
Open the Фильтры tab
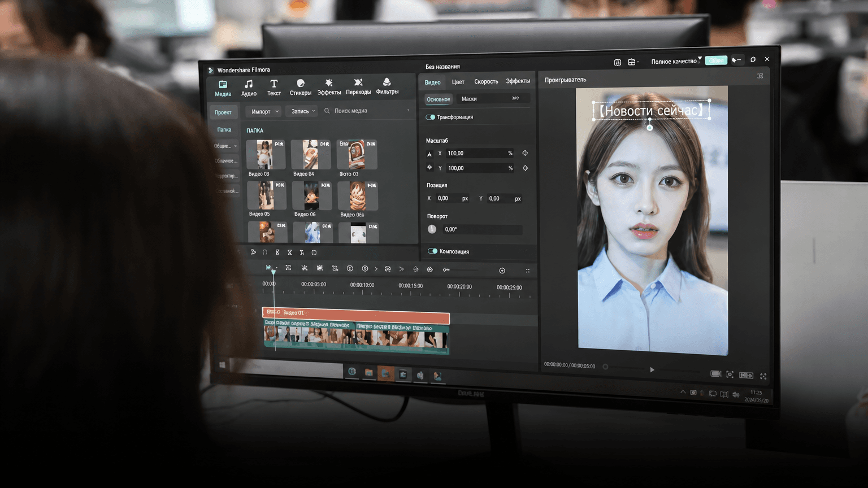click(387, 86)
